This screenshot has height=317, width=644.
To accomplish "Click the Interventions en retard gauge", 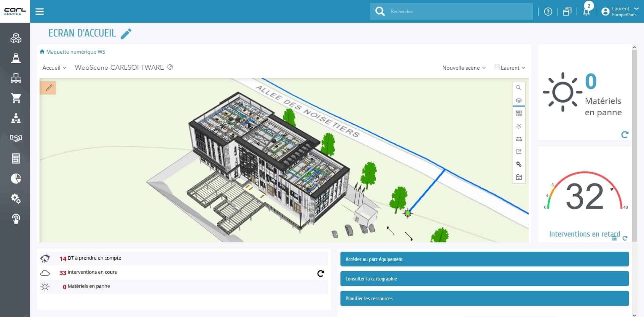I will click(x=584, y=196).
